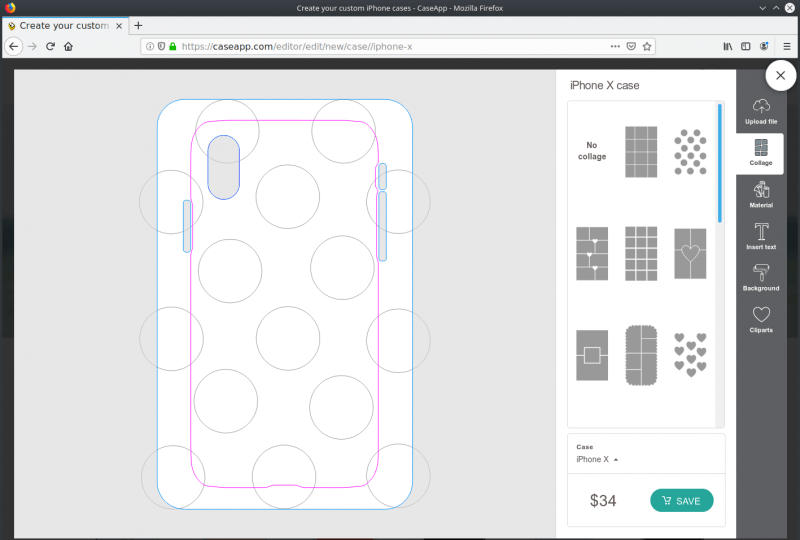This screenshot has width=800, height=540.
Task: Pick the grid with small hearts collage
Action: pos(592,254)
